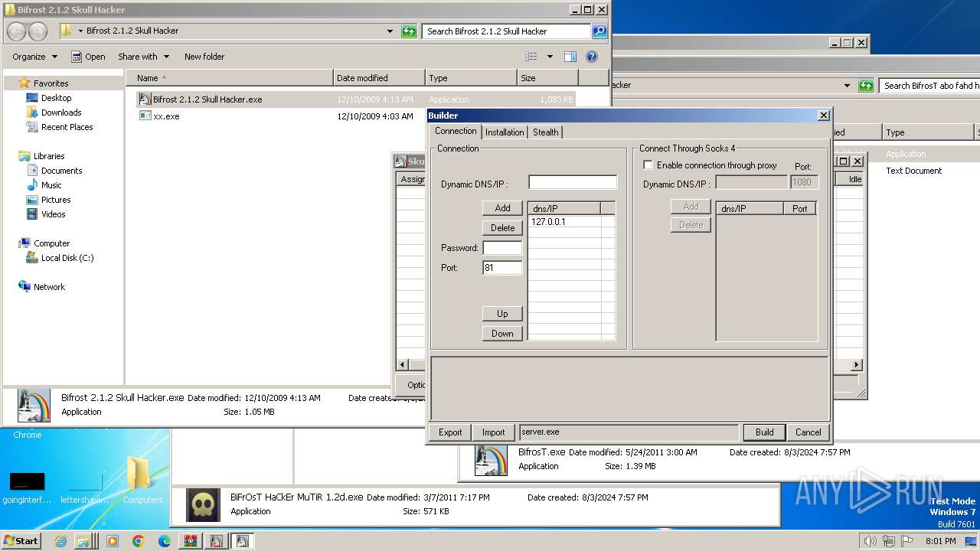Select the xx.exe file icon
This screenshot has width=980, height=551.
click(145, 116)
